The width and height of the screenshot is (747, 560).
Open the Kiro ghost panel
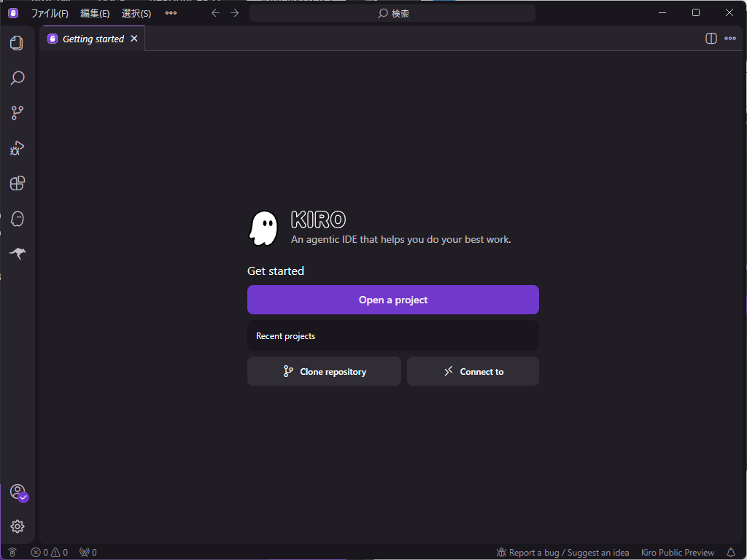18,219
